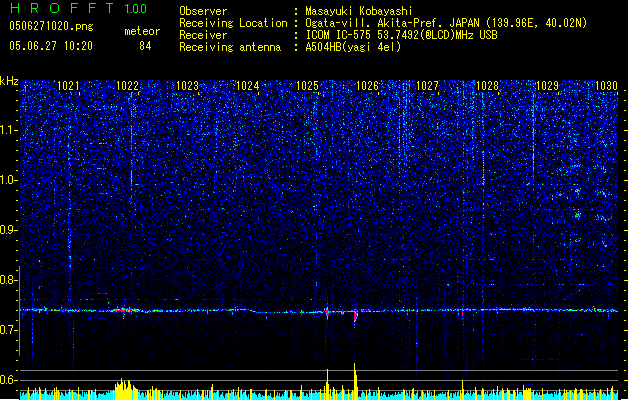Click the meteor label
The width and height of the screenshot is (629, 400).
[142, 31]
